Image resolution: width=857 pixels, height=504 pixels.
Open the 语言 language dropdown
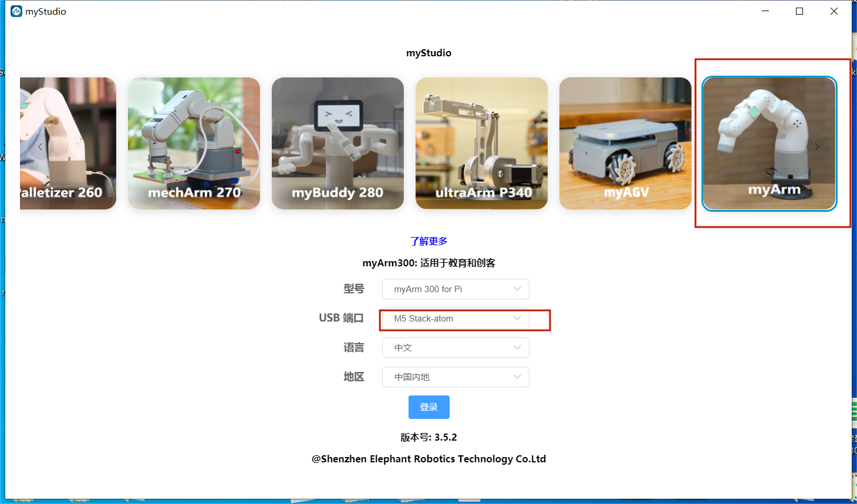tap(456, 347)
